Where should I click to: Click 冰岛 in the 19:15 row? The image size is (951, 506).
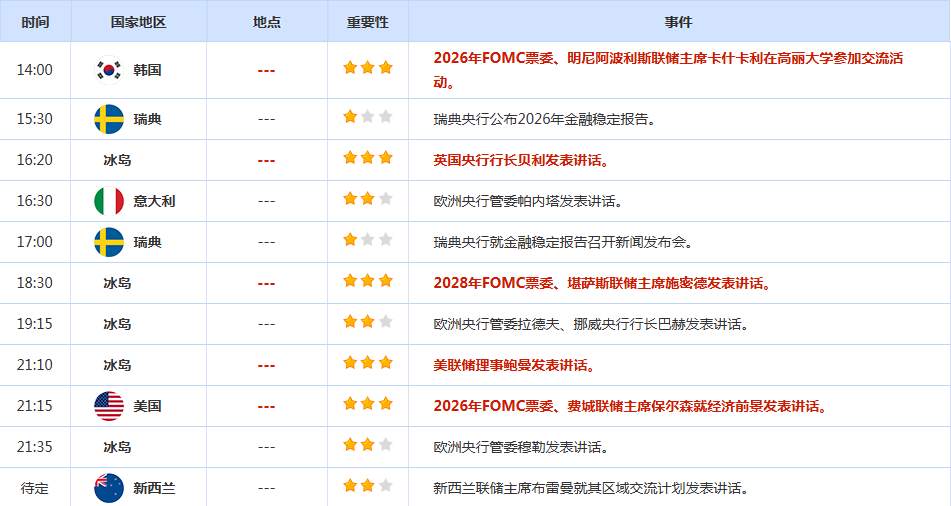tap(117, 324)
